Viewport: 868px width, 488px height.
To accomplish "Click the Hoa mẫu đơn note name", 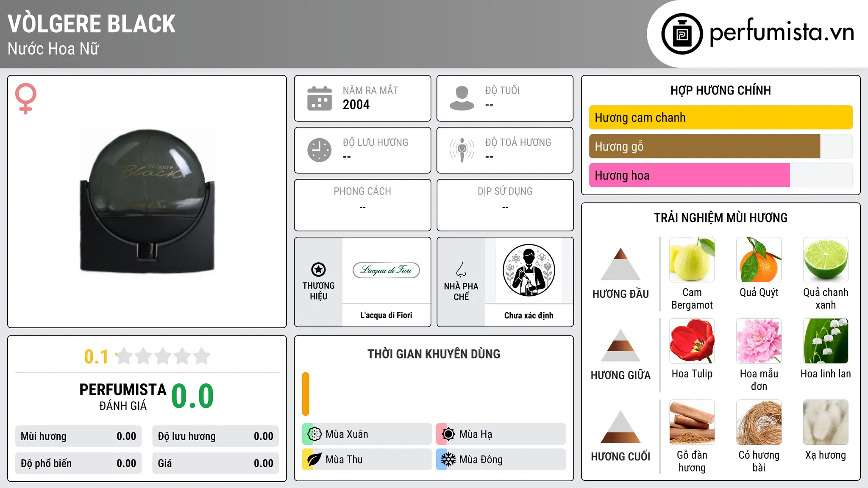I will point(759,380).
